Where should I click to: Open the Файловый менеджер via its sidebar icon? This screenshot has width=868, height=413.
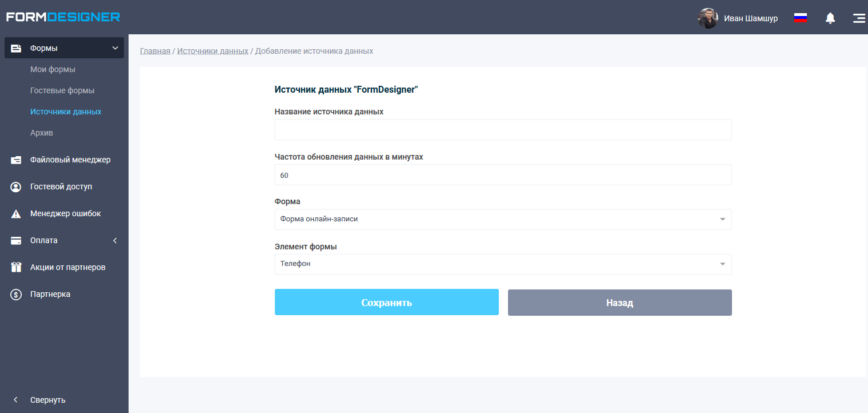(15, 160)
